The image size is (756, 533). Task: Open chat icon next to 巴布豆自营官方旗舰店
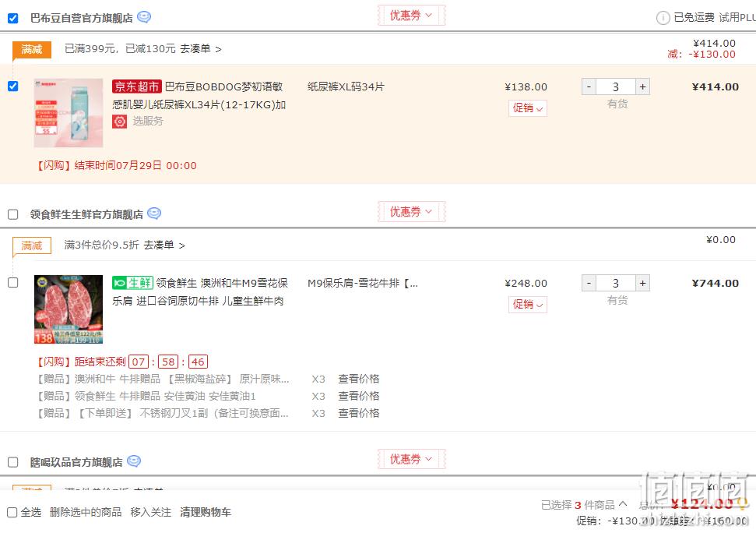[144, 17]
